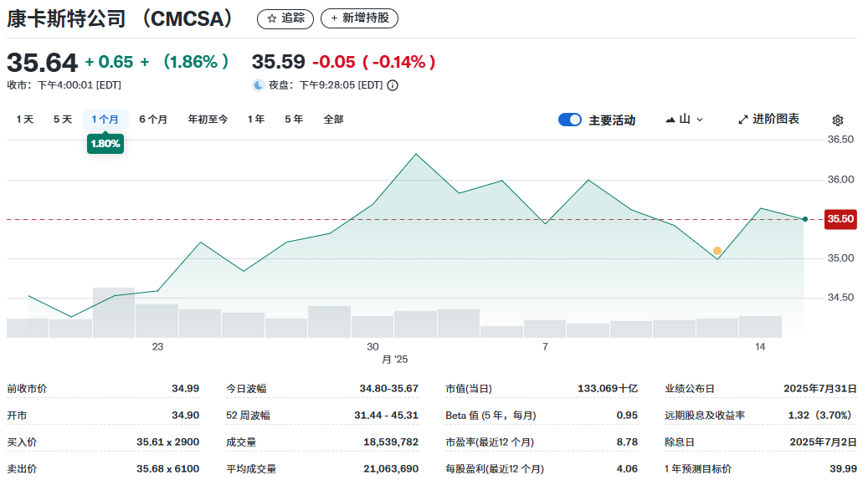Click the 除息日 date 2025年7月2日
The image size is (868, 480).
point(823,442)
